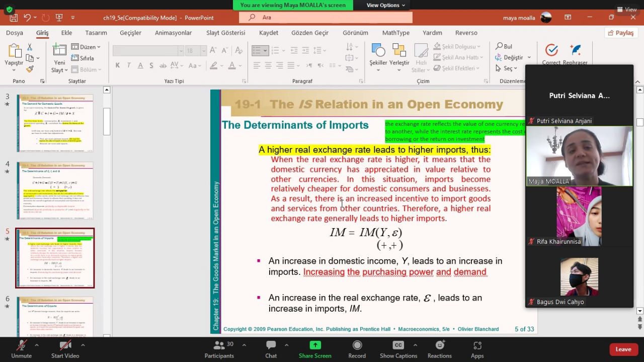Apply the font color A swatch
This screenshot has width=644, height=362.
tap(232, 65)
